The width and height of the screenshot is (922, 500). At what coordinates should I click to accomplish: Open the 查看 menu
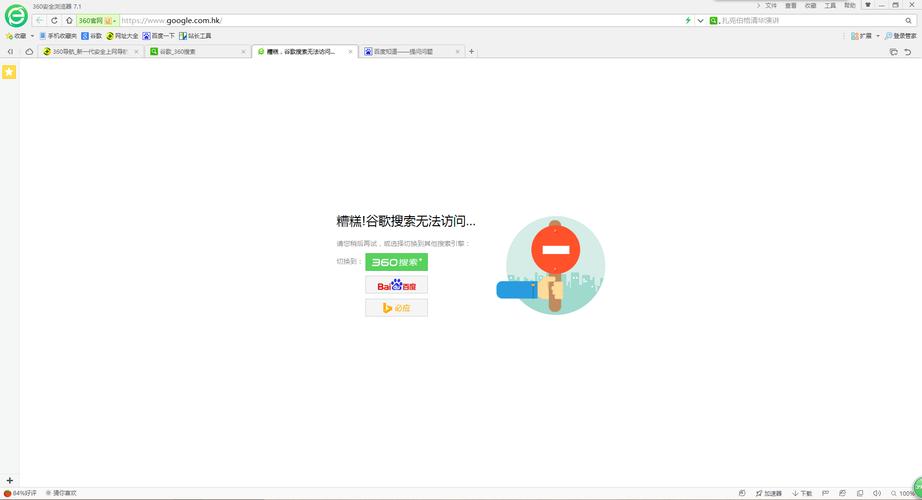pos(791,5)
